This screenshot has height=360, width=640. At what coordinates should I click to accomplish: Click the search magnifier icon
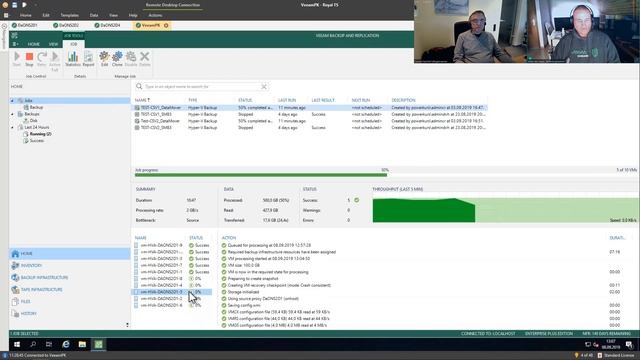coord(139,87)
